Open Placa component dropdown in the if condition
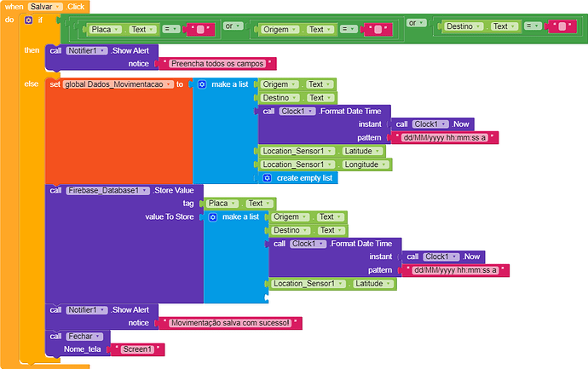This screenshot has width=588, height=369. point(106,29)
